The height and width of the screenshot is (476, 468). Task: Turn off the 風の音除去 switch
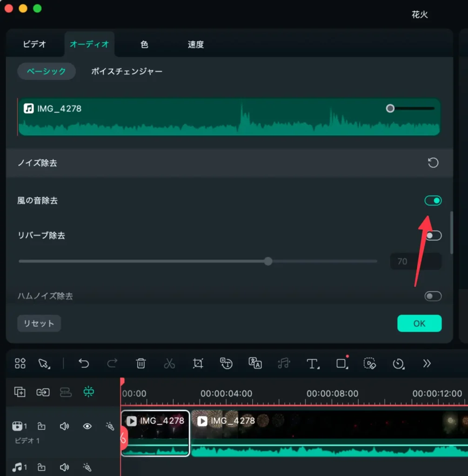[433, 201]
